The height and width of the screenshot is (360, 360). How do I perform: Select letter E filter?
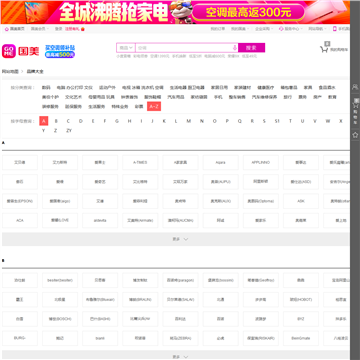(93, 121)
